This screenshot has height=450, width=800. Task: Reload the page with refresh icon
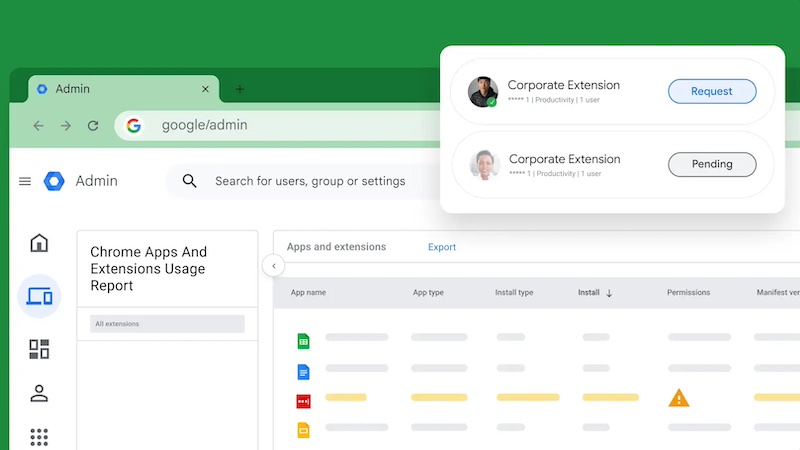point(93,126)
